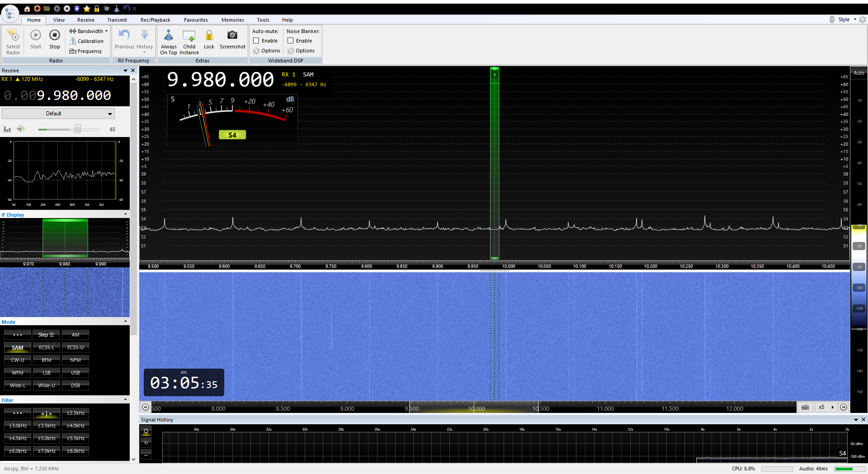Go to Previous RX frequency
868x474 pixels.
[124, 36]
